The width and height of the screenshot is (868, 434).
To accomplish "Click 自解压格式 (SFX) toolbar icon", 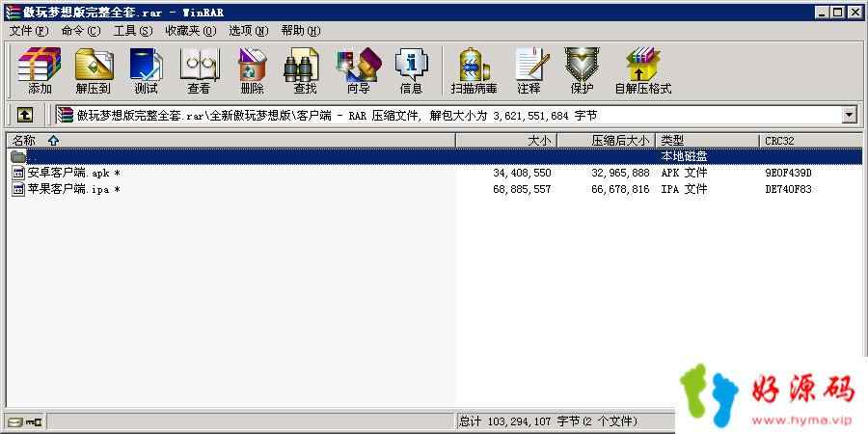I will click(x=643, y=70).
